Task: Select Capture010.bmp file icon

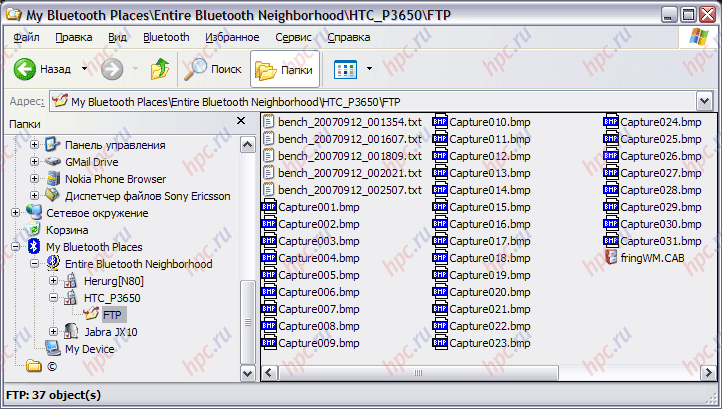Action: 440,122
